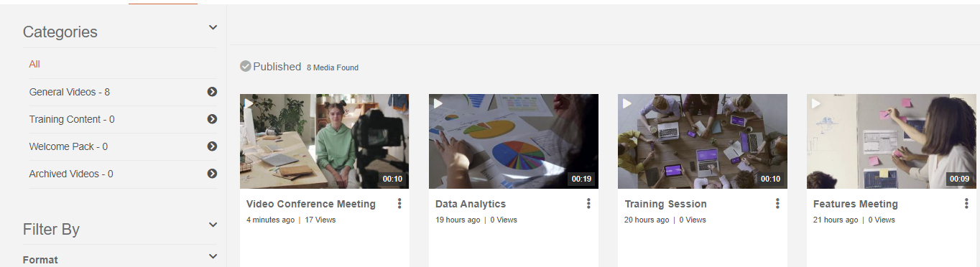Open three-dot menu for Features Meeting

pos(966,204)
